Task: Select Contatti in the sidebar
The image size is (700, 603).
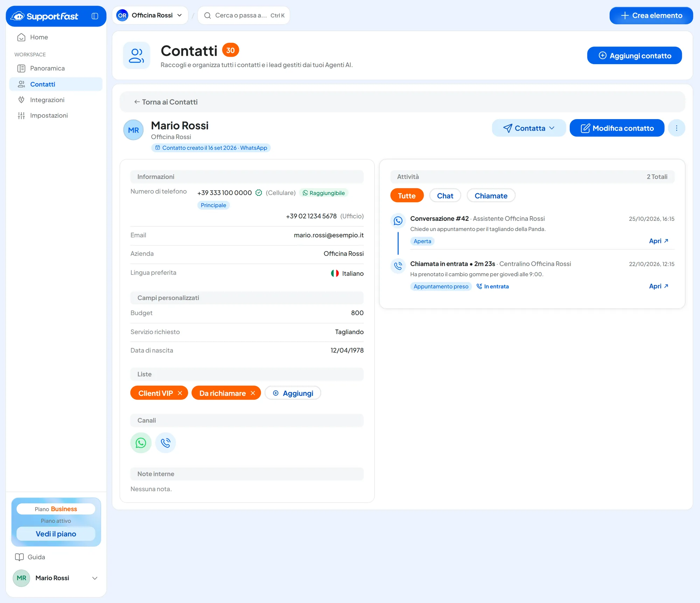Action: [56, 84]
